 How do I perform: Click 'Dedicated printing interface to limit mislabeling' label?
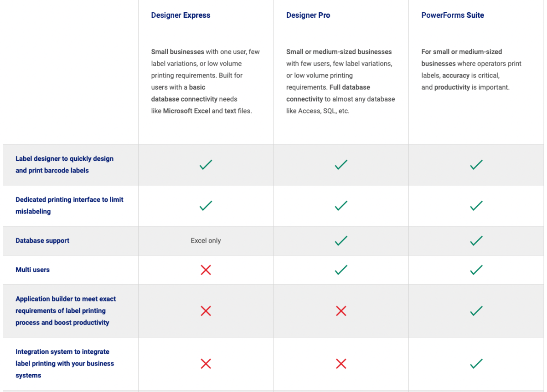click(69, 206)
